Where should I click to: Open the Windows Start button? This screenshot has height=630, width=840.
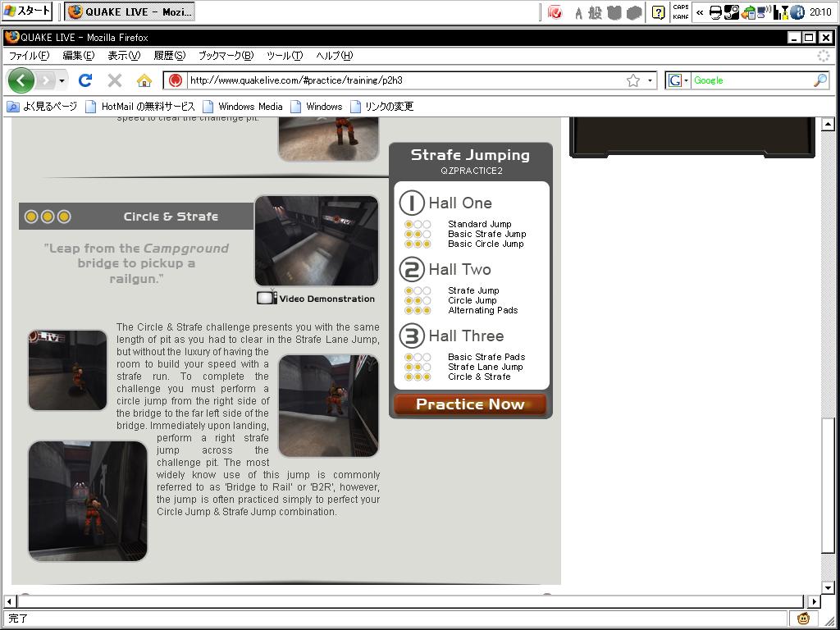(x=27, y=11)
